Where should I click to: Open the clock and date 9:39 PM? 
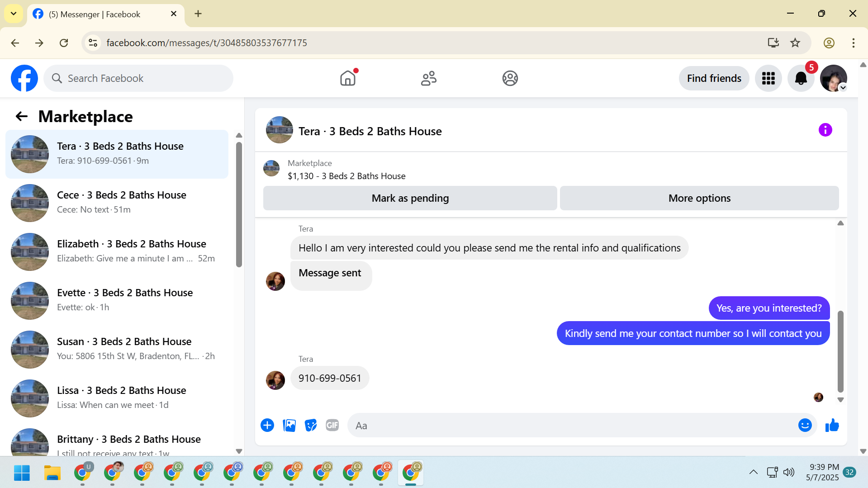(x=822, y=472)
